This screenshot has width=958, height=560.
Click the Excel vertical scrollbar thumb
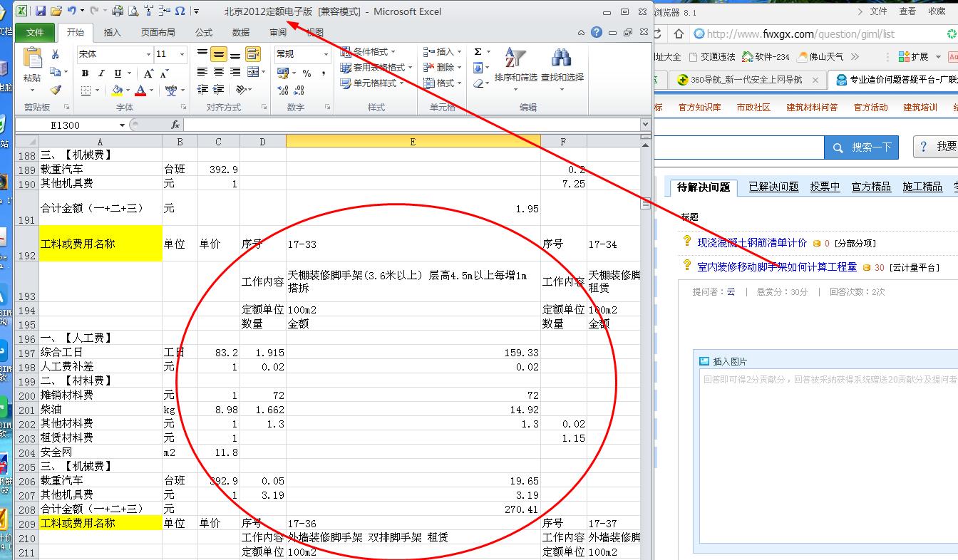click(646, 204)
